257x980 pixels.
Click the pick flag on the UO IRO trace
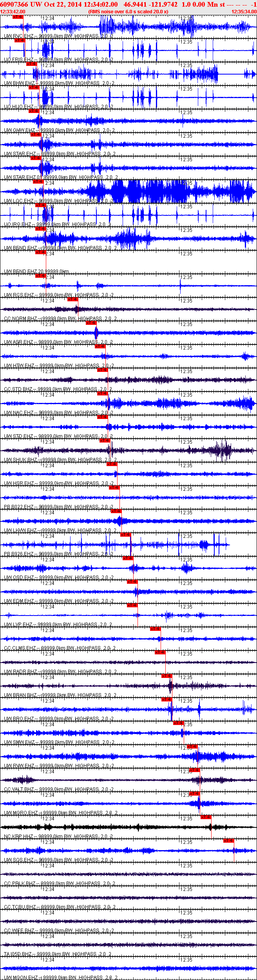point(41,205)
